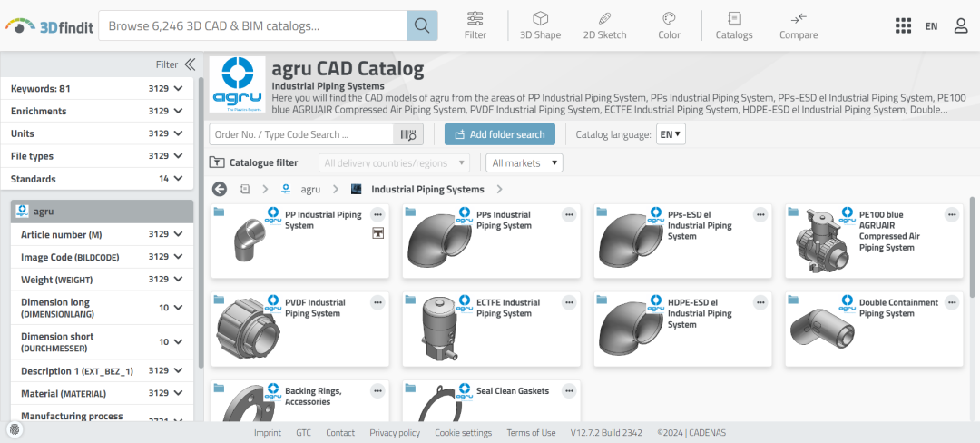The image size is (980, 443).
Task: Expand Article number (M) filter
Action: pos(102,234)
